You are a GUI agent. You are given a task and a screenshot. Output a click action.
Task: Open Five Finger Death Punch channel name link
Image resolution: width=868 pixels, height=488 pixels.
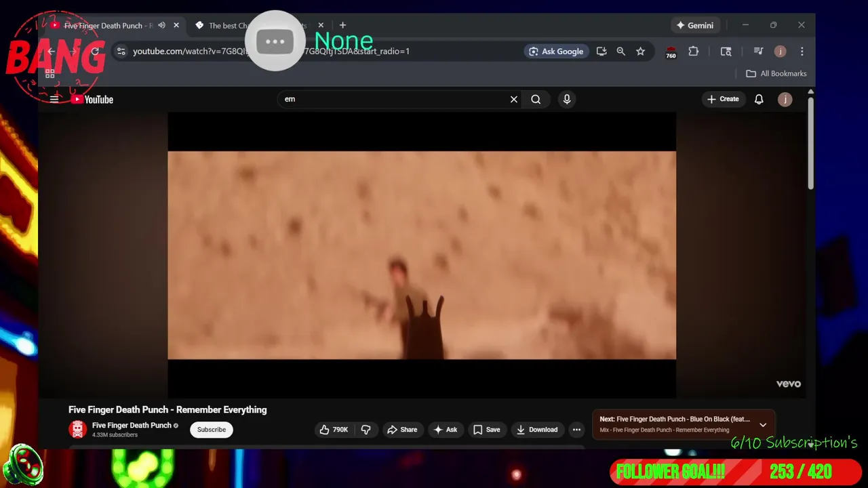tap(132, 425)
